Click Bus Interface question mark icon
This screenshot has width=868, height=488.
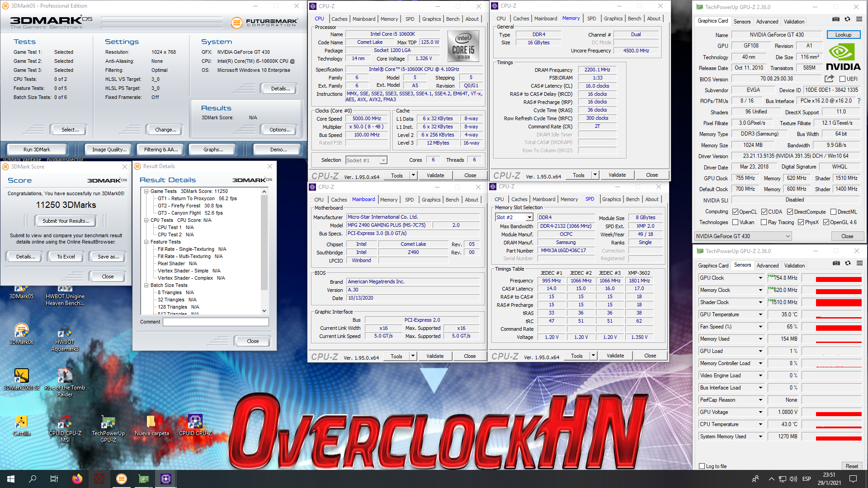(859, 101)
